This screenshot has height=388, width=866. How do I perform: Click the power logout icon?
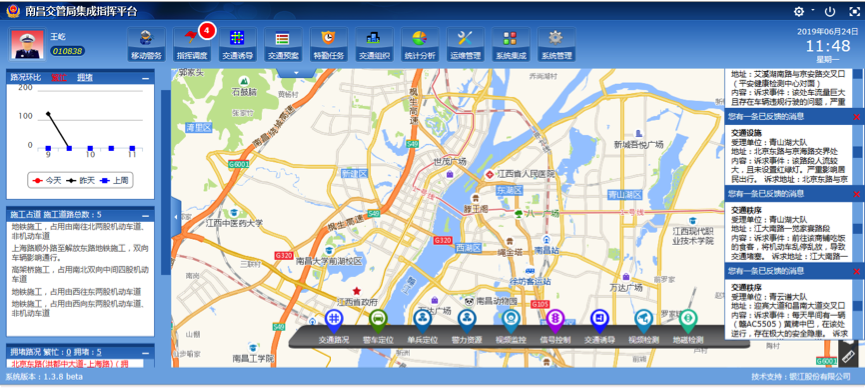pos(830,11)
